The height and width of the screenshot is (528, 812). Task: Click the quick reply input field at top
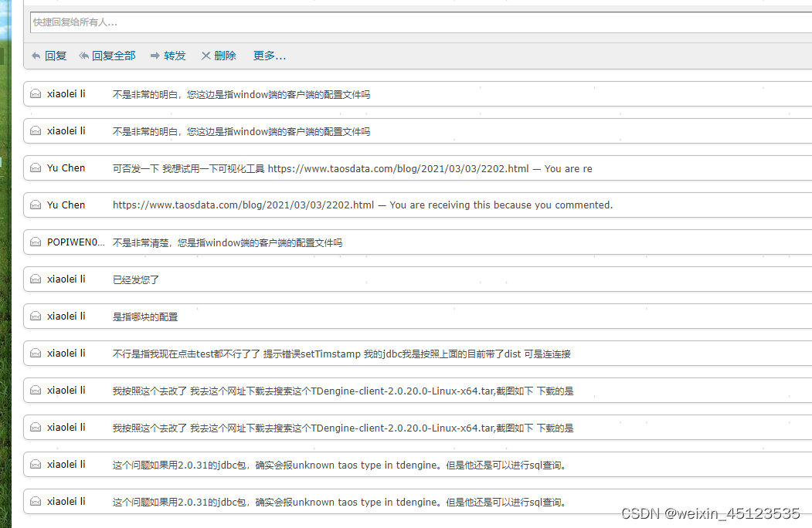pos(386,23)
